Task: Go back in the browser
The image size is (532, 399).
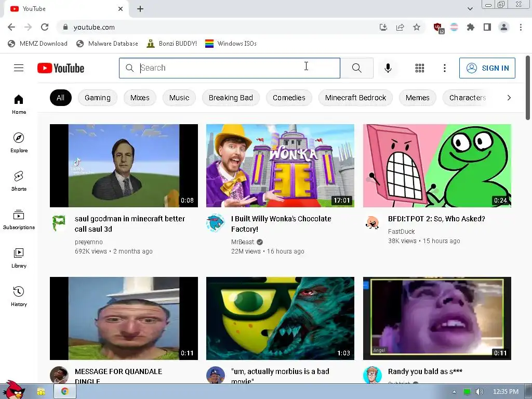Action: [x=11, y=27]
